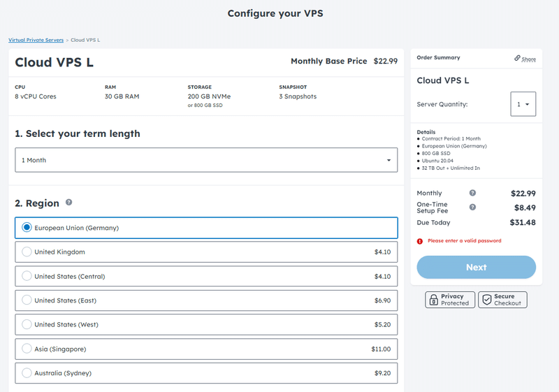559x392 pixels.
Task: Click the Share link icon
Action: tap(518, 58)
